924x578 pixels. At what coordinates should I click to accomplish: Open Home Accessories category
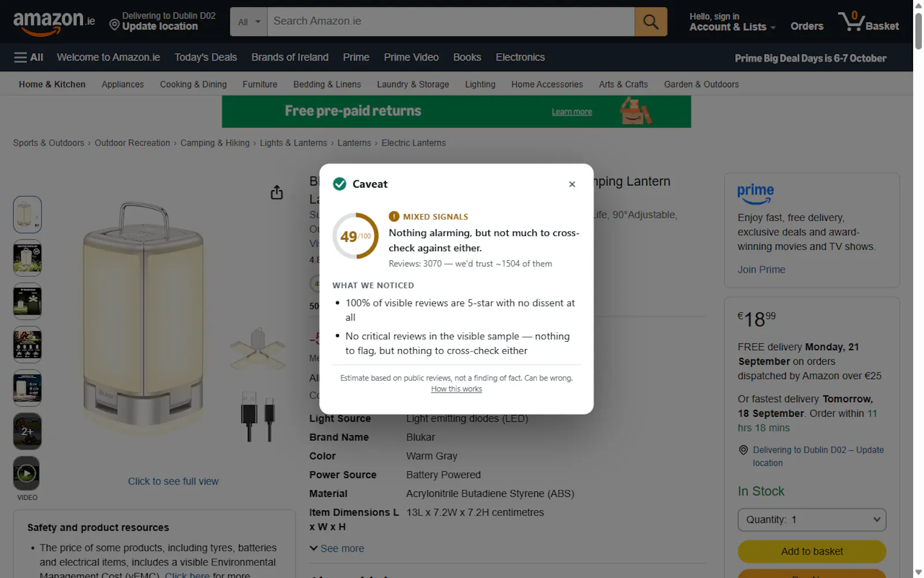tap(547, 84)
